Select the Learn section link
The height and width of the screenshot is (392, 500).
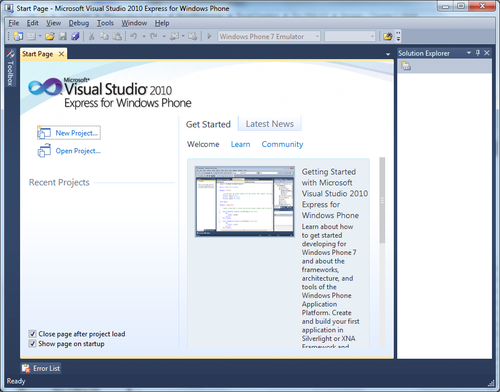point(240,144)
